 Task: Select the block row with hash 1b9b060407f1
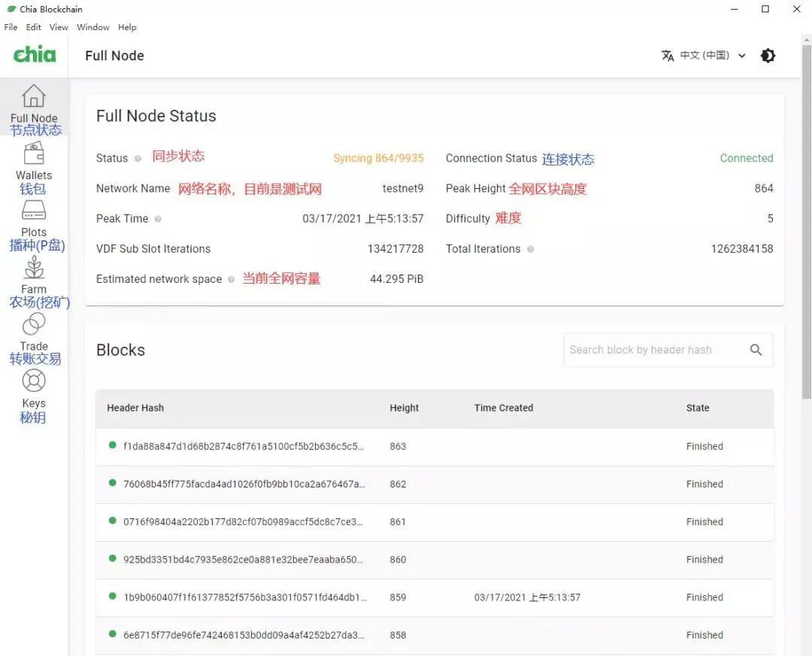(x=435, y=597)
